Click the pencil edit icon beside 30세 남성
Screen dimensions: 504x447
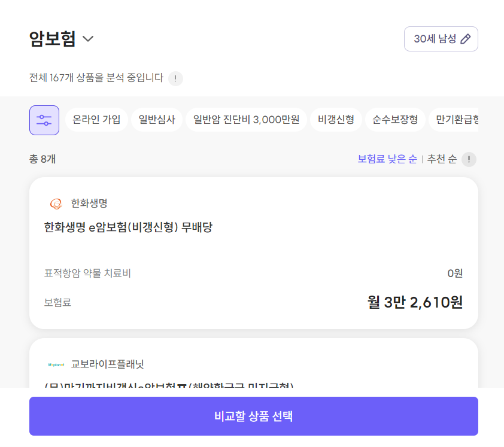tap(466, 39)
